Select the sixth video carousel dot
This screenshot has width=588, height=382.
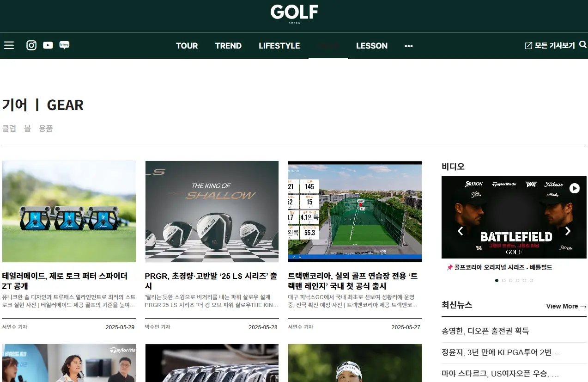(532, 280)
